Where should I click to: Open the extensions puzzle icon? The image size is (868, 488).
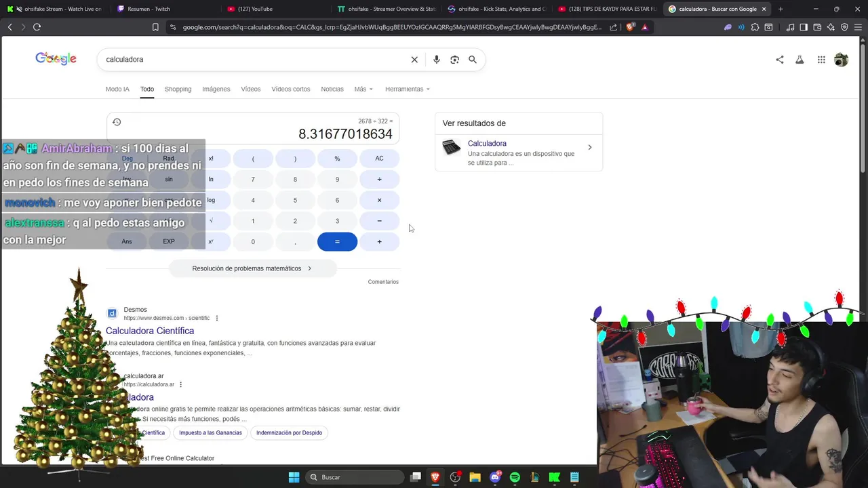(755, 27)
